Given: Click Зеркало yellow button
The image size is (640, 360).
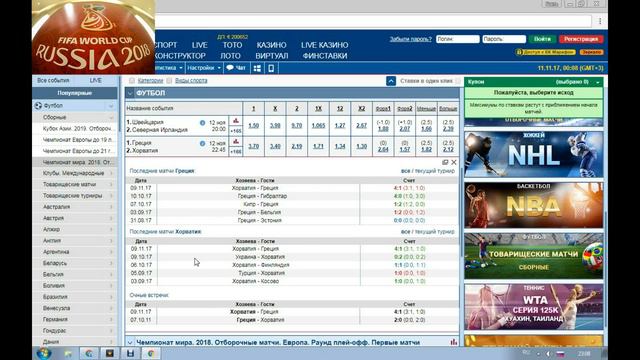Looking at the screenshot, I should 591,52.
